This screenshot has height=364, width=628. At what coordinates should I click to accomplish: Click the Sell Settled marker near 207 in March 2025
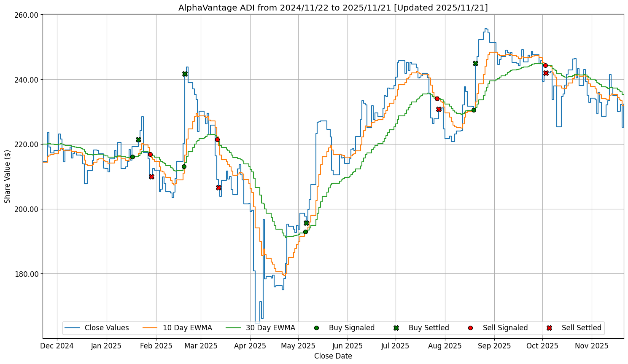(x=218, y=187)
